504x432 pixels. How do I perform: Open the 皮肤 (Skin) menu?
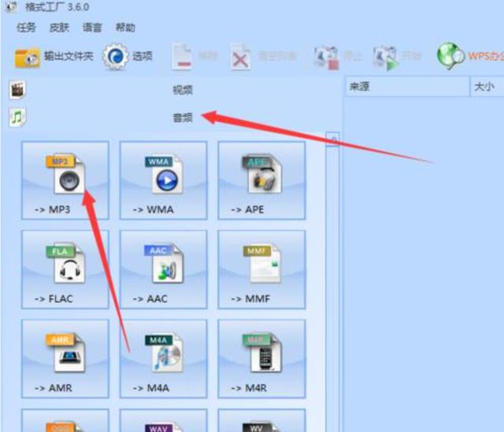tap(59, 28)
